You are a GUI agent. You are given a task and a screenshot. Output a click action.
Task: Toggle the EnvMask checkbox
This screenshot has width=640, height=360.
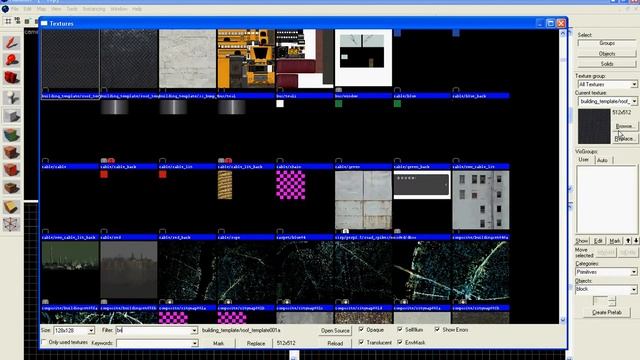tap(400, 342)
